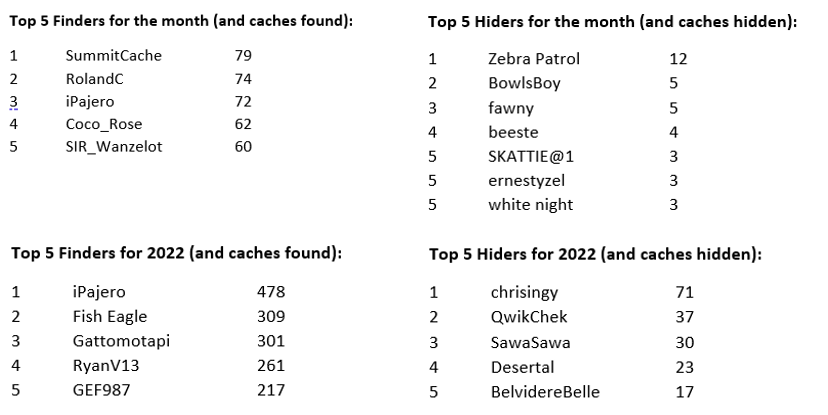
Task: Click the Fish Eagle finder name
Action: point(110,317)
